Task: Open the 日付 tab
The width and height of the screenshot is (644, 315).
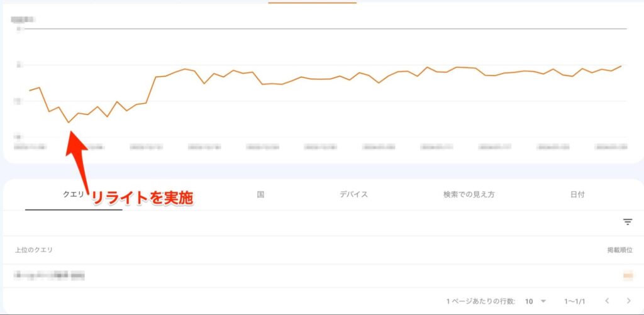Action: pyautogui.click(x=577, y=194)
